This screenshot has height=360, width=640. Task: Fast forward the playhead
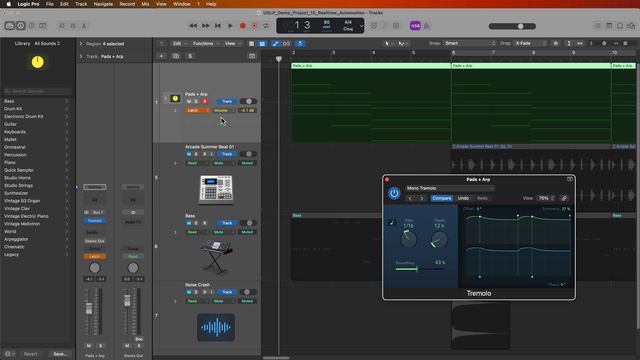click(205, 26)
